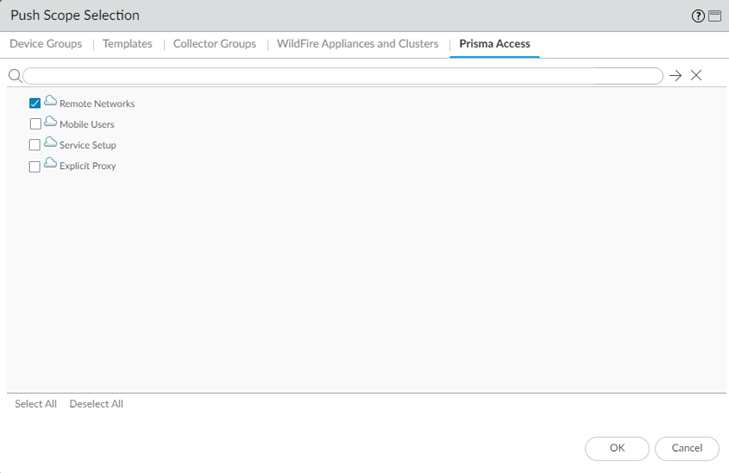729x473 pixels.
Task: Enable the Mobile Users checkbox
Action: (x=35, y=124)
